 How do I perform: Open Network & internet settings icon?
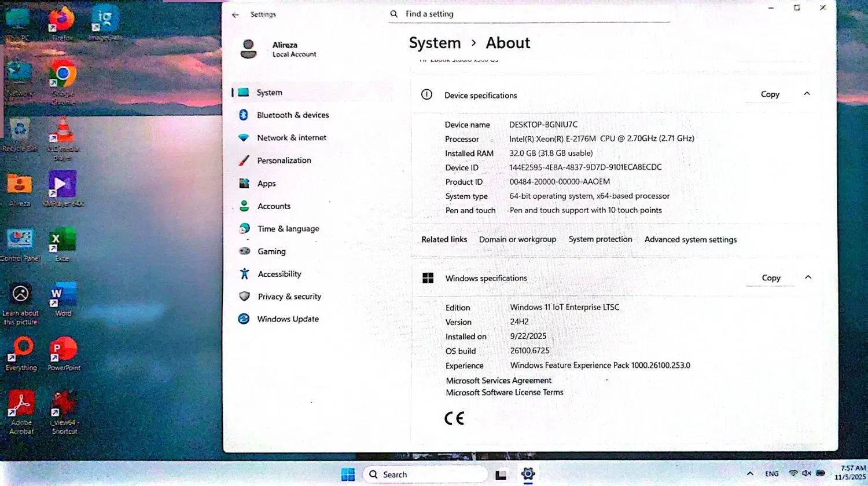pos(244,138)
